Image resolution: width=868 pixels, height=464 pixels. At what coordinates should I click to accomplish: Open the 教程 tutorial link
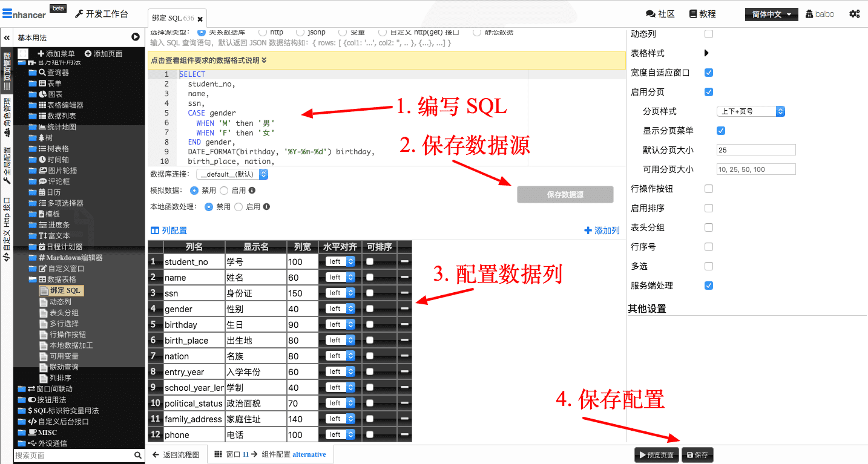coord(702,14)
